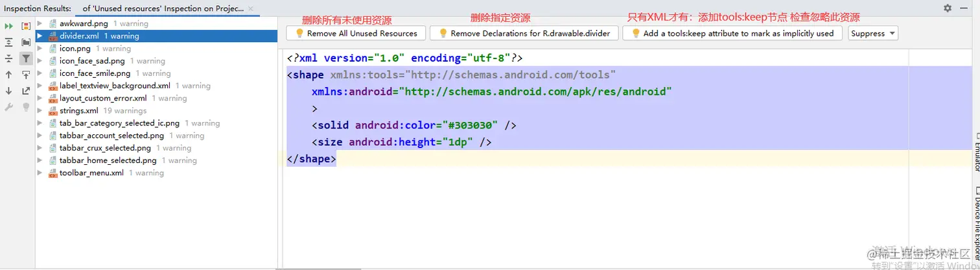The height and width of the screenshot is (270, 980).
Task: Click Remove Declarations for R.drawable.divider
Action: coord(524,33)
